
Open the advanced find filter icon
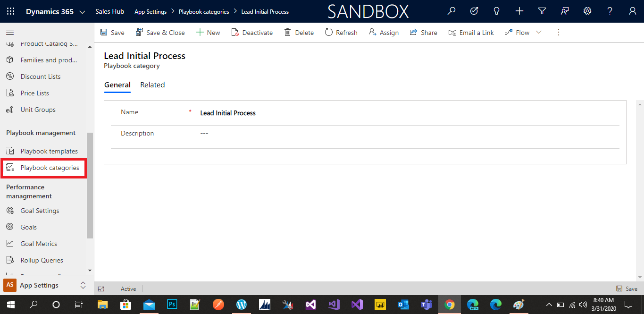(x=542, y=11)
